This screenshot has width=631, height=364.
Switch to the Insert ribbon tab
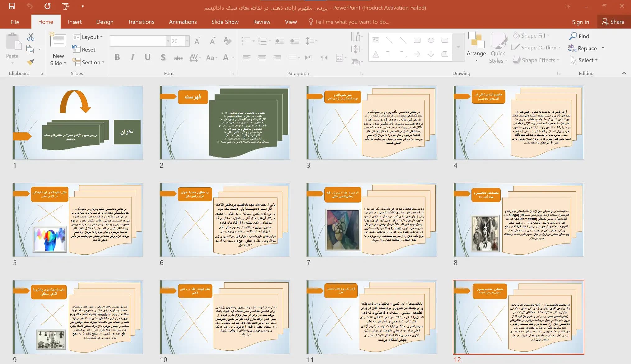75,22
